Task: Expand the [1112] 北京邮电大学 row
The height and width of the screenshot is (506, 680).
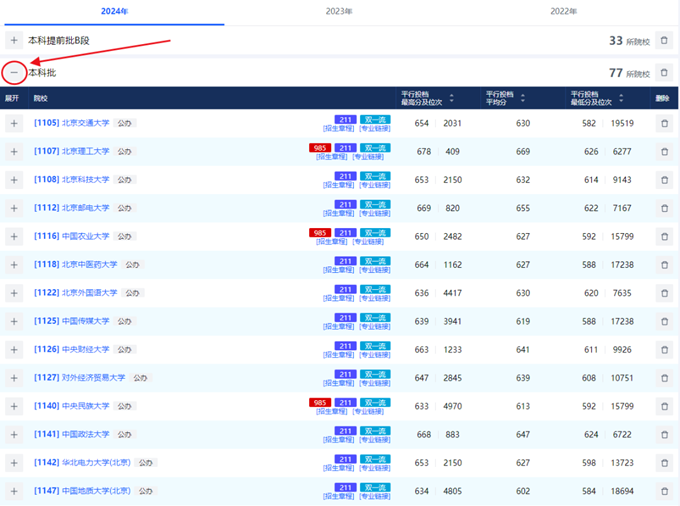Action: tap(14, 208)
